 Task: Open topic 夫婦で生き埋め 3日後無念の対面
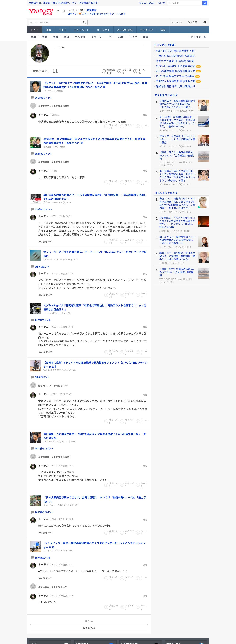click(175, 61)
